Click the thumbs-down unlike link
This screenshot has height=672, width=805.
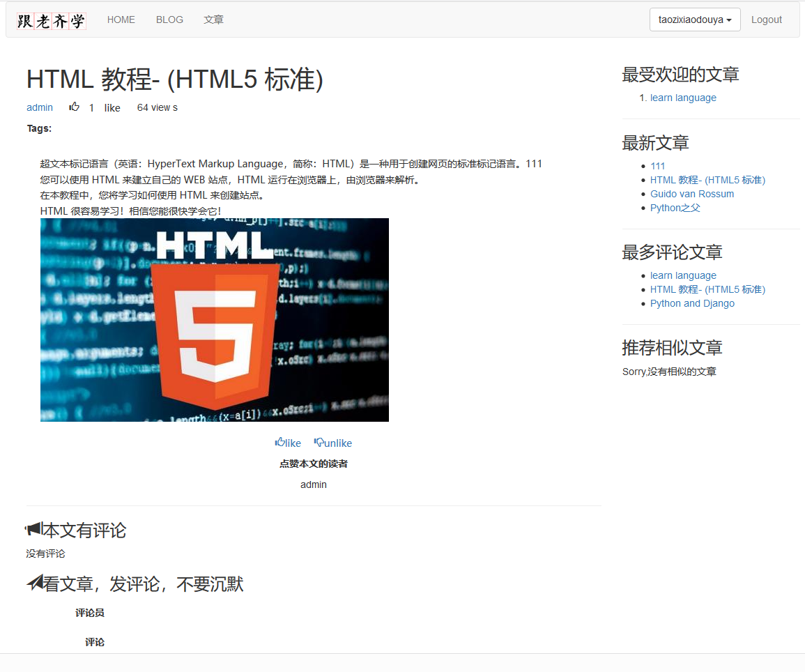tap(332, 443)
